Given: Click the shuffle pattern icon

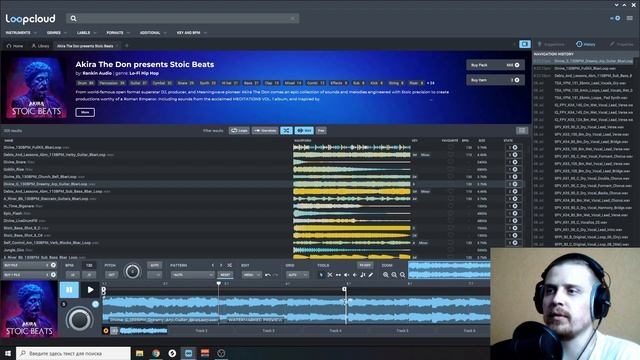Looking at the screenshot, I should [x=229, y=265].
